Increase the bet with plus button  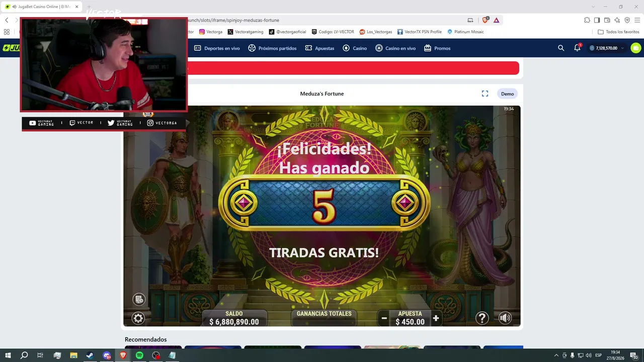436,318
